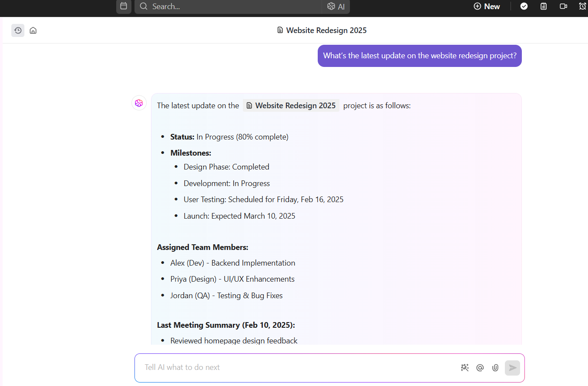Toggle the AI mode in the search bar

click(x=336, y=7)
